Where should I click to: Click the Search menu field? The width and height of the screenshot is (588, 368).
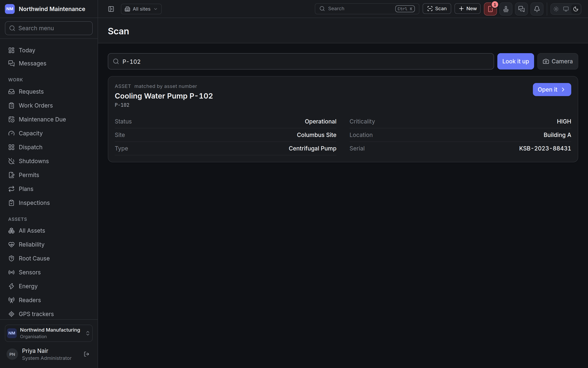pos(49,28)
